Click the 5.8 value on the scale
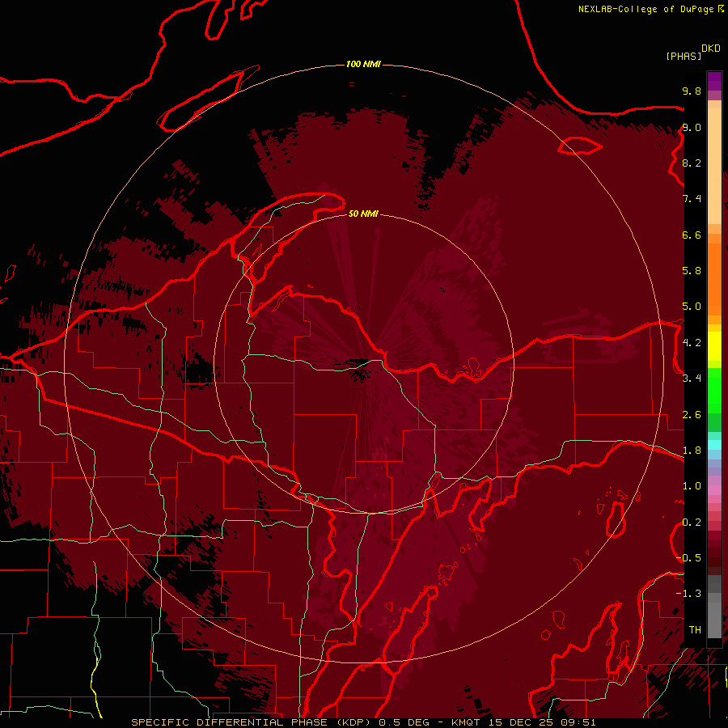This screenshot has height=728, width=728. (692, 271)
